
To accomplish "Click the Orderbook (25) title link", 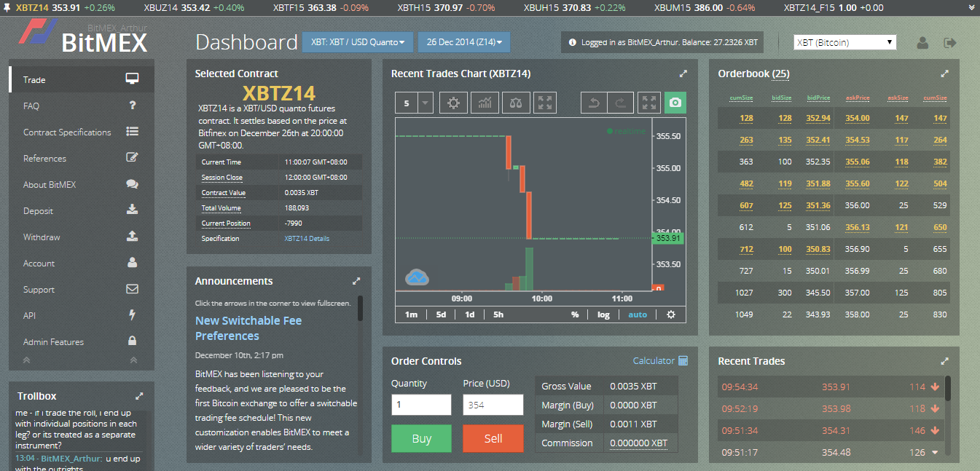I will [753, 74].
